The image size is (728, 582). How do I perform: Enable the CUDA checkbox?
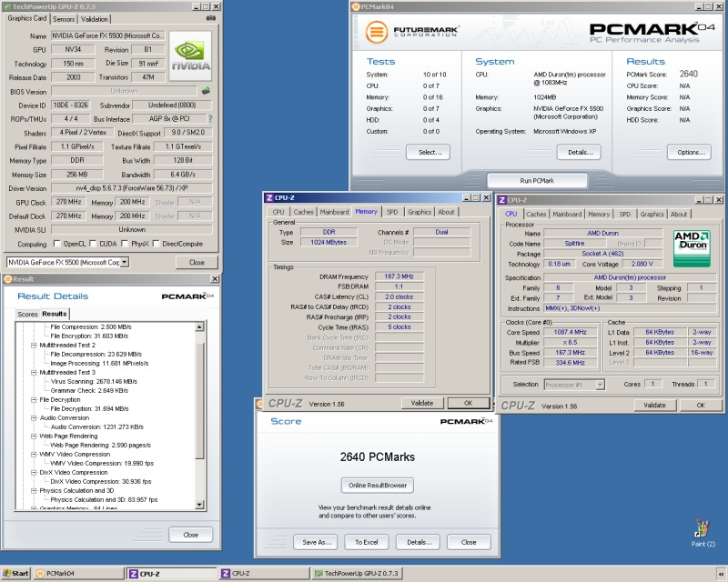pyautogui.click(x=93, y=243)
